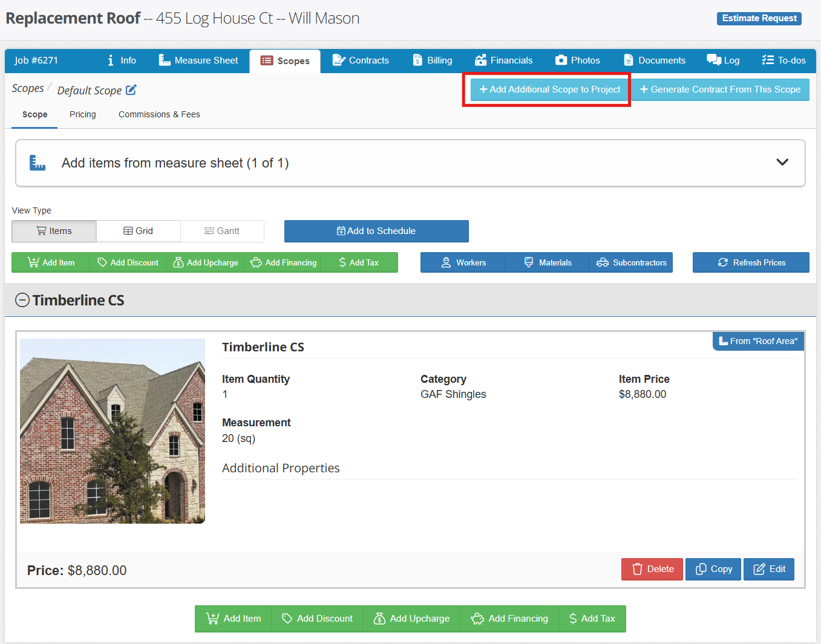
Task: Click Refresh Prices button
Action: 751,262
